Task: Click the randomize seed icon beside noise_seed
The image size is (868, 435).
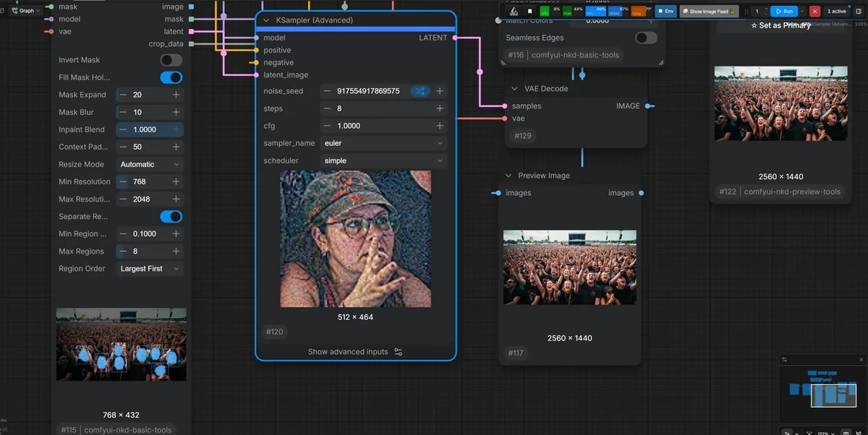Action: (420, 91)
